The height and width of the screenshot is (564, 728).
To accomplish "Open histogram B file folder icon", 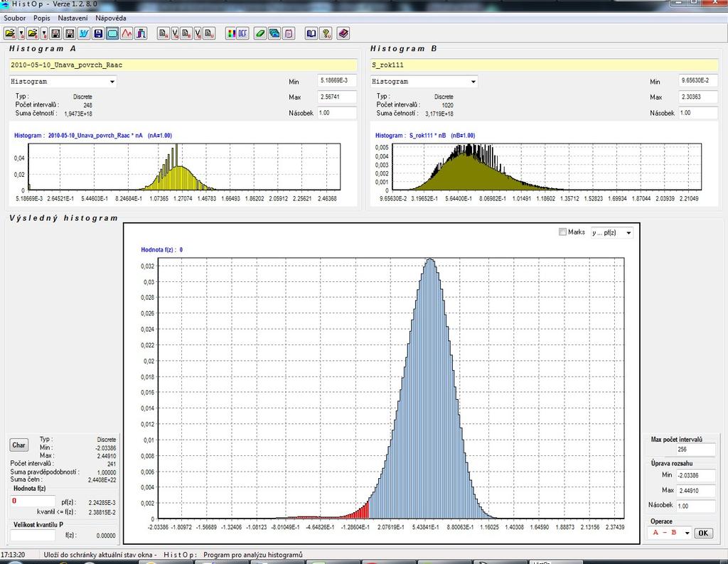I will tap(33, 33).
